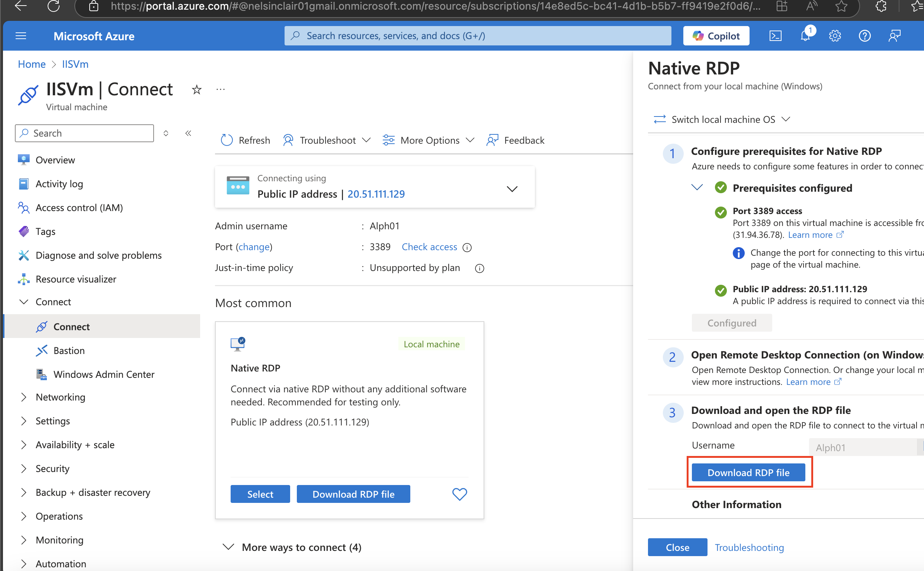Collapse the sidebar with the double chevron
The image size is (924, 571).
(x=188, y=133)
